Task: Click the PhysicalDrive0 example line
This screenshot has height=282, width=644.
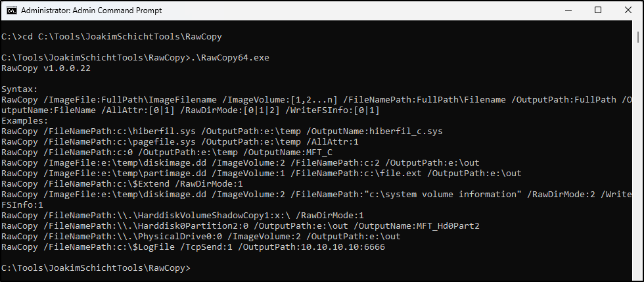Action: pyautogui.click(x=201, y=237)
